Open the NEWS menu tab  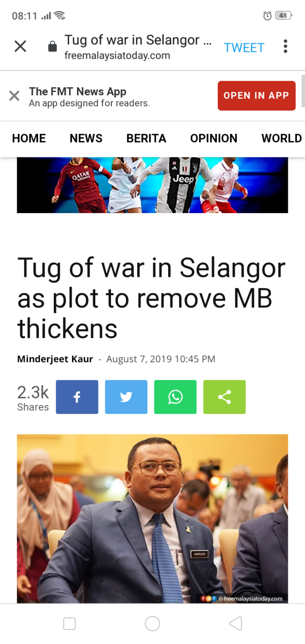86,138
